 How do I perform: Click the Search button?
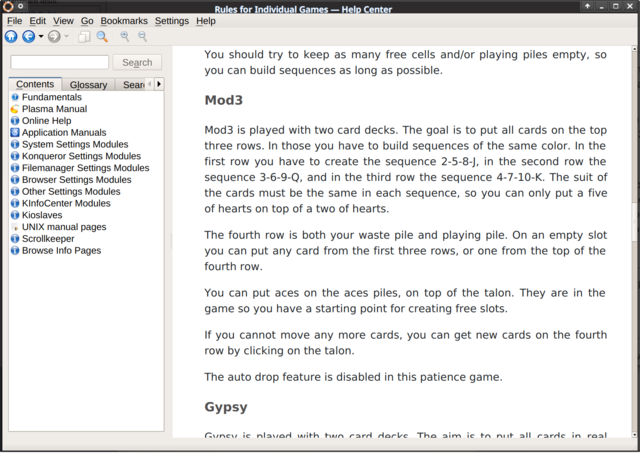[137, 62]
